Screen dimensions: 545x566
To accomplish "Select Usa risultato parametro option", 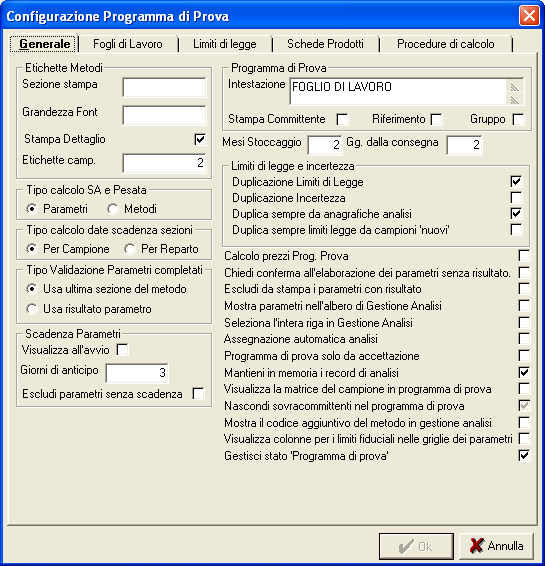I will point(32,309).
